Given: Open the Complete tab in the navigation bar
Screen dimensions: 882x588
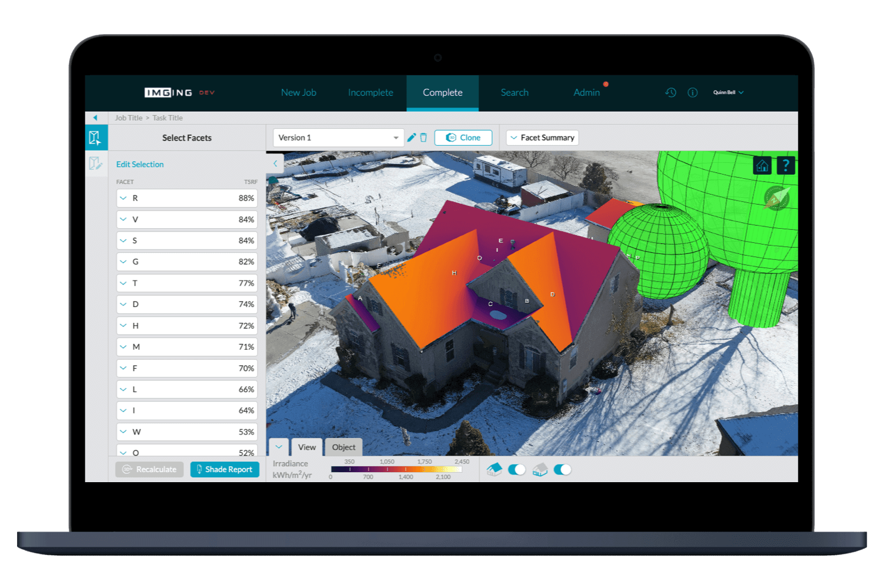Looking at the screenshot, I should pyautogui.click(x=442, y=92).
